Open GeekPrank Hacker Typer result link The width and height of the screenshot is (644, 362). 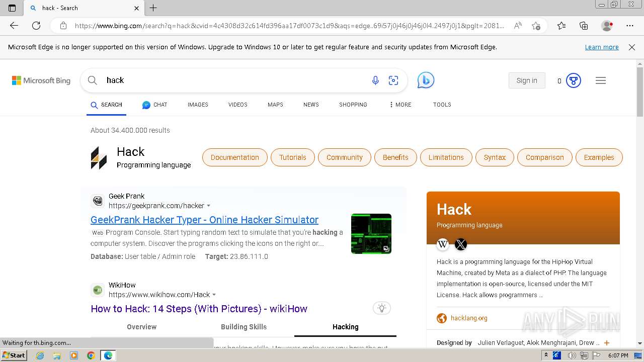[204, 220]
